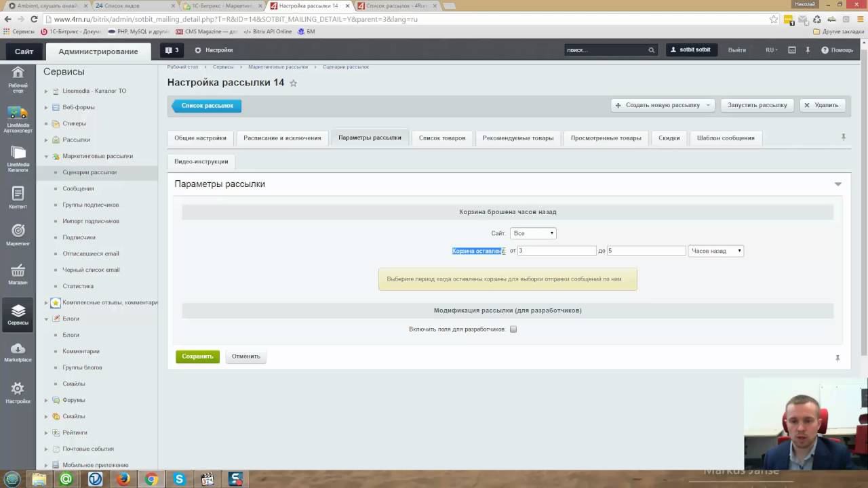Open sotbit sotbit user profile
The height and width of the screenshot is (488, 868).
[x=691, y=50]
